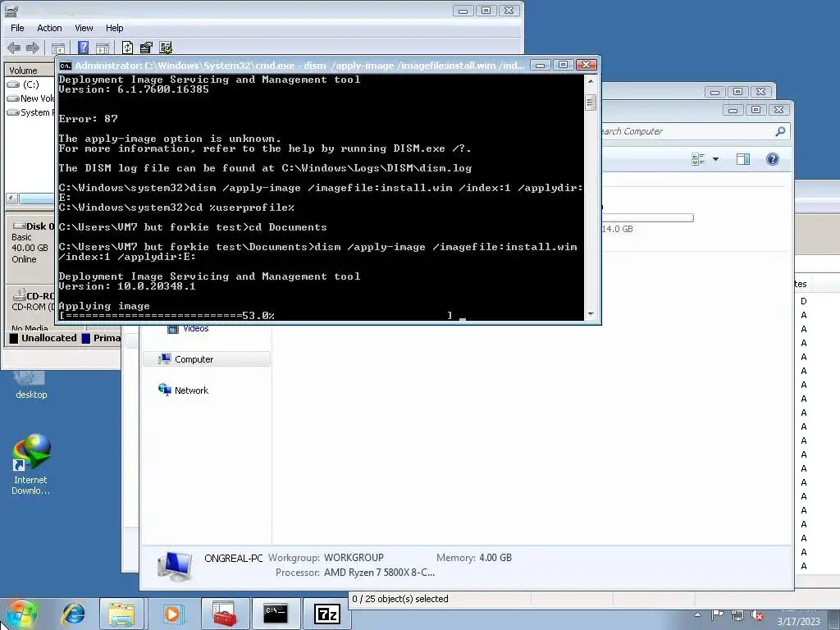Select Network in Explorer navigation pane
This screenshot has height=630, width=840.
point(190,390)
